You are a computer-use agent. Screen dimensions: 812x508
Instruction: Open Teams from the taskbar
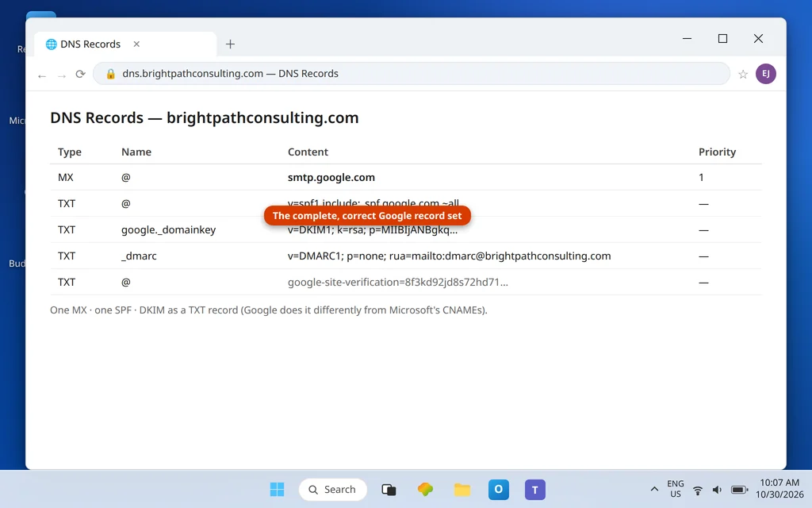tap(535, 489)
